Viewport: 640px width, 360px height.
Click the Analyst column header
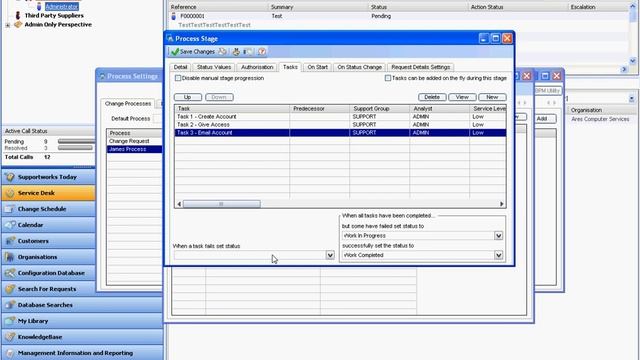click(440, 109)
